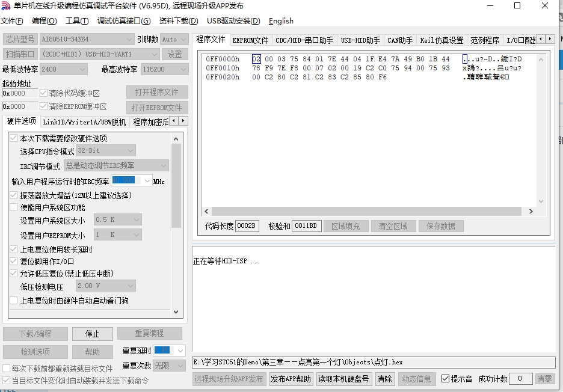The width and height of the screenshot is (563, 392).
Task: Click hex view horizontal scroll left arrow
Action: 206,212
